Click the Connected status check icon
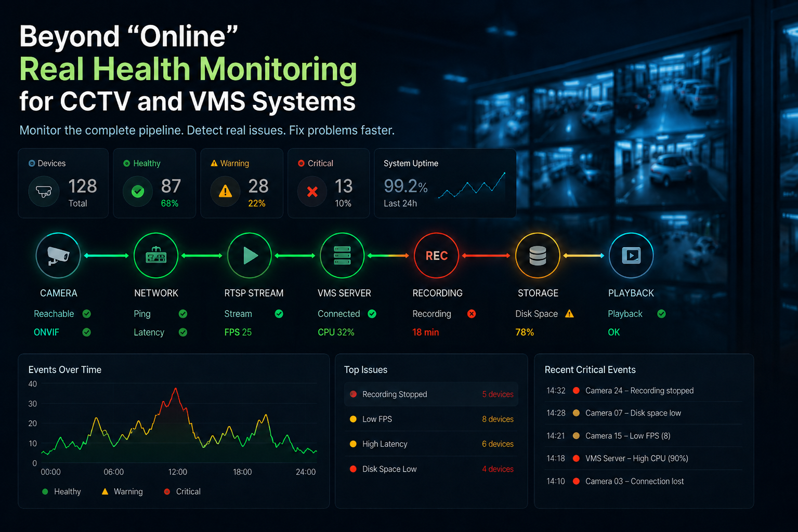The image size is (798, 532). [372, 314]
